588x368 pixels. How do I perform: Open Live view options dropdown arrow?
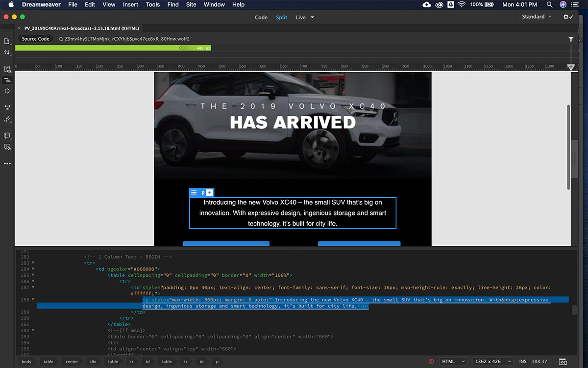click(x=312, y=17)
